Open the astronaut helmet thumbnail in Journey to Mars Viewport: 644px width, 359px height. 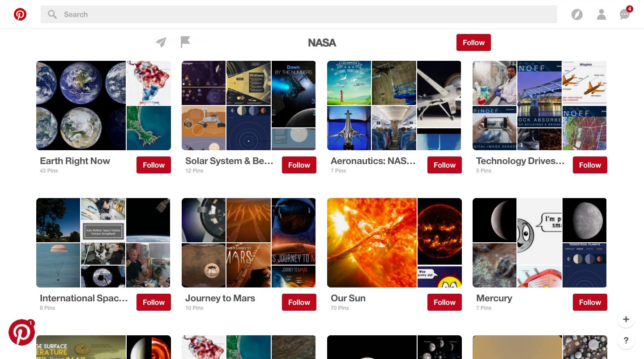[x=294, y=231]
